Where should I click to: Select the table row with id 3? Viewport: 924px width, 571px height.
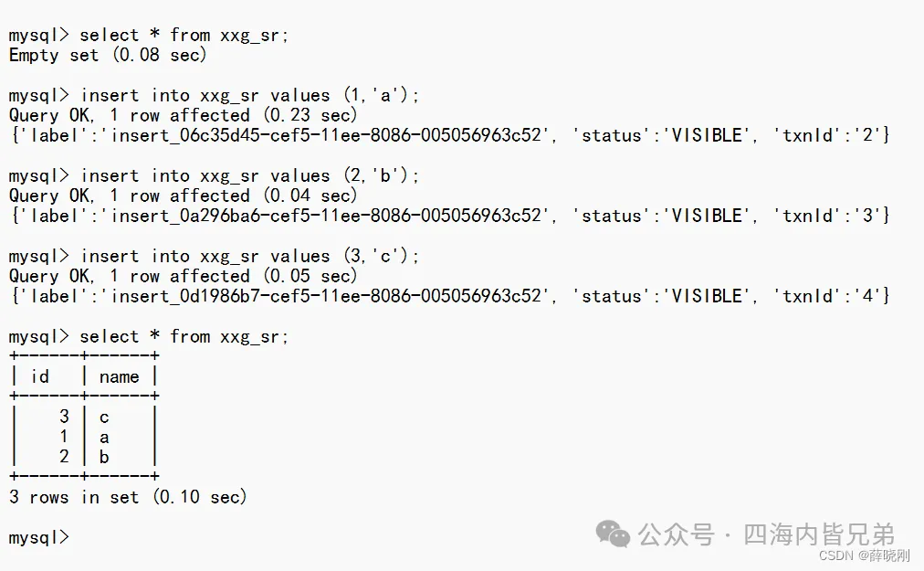click(82, 418)
